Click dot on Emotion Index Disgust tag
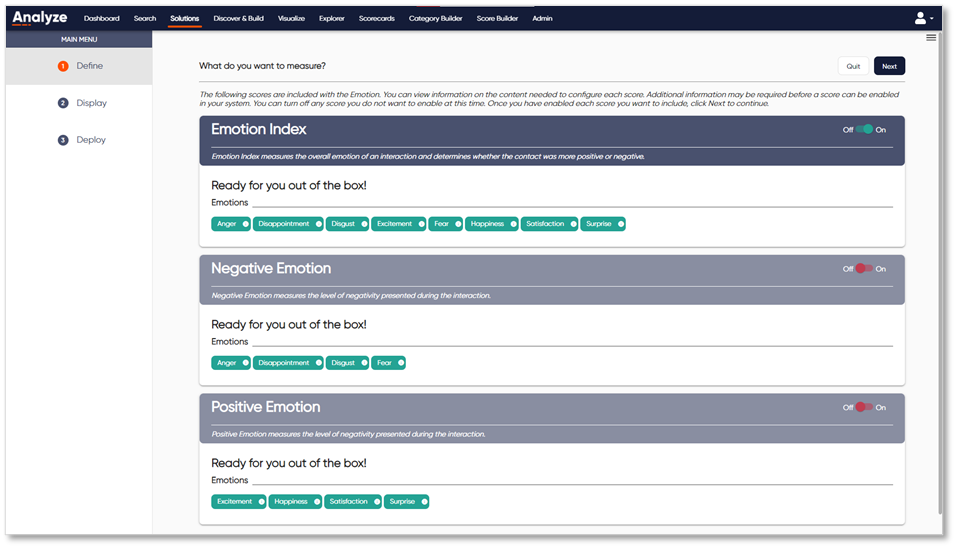 pos(364,224)
